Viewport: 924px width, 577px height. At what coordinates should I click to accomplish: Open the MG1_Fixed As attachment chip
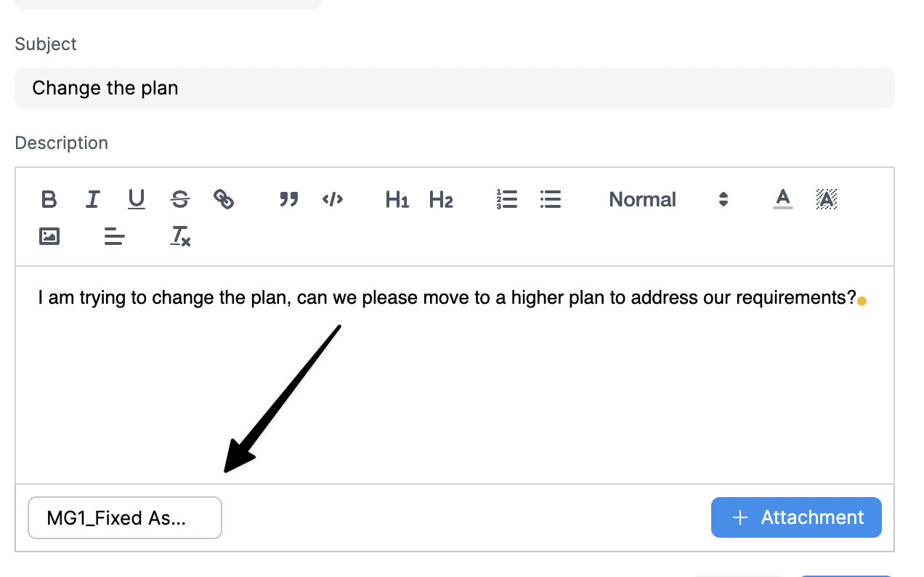[x=124, y=517]
